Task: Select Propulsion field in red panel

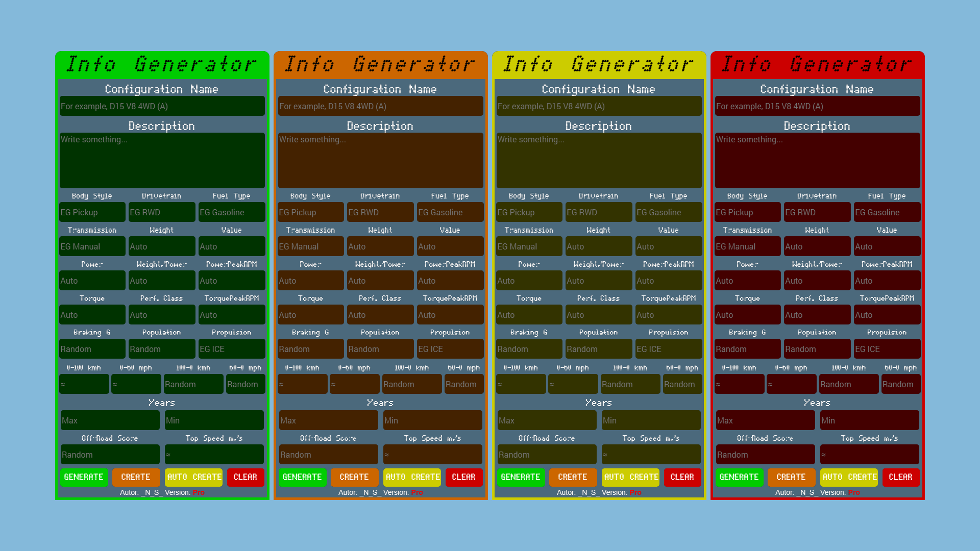Action: [x=887, y=349]
